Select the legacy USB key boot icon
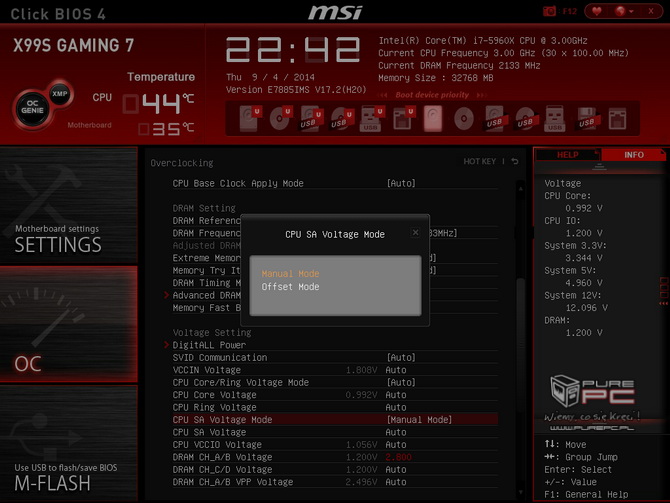 point(555,118)
